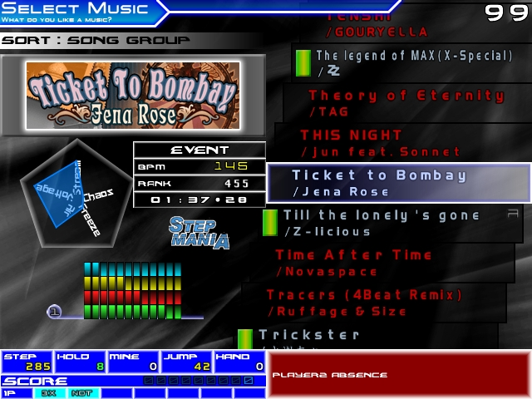
Task: Toggle the NOT modifier indicator
Action: (81, 393)
